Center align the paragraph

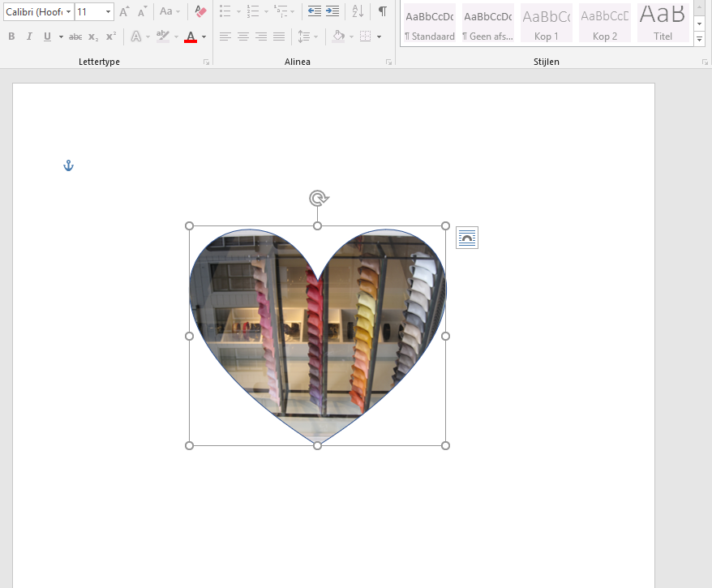click(243, 36)
